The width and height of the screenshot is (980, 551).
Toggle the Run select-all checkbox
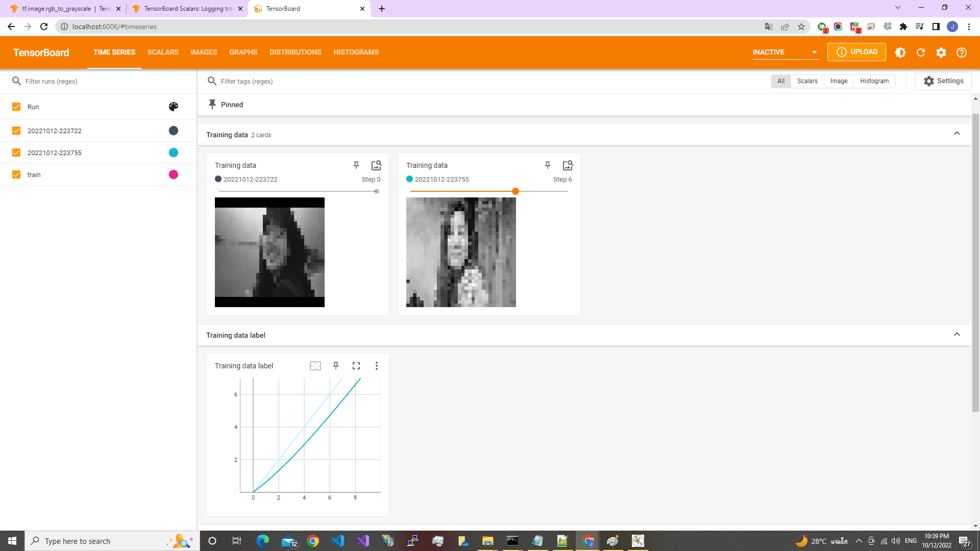[x=16, y=107]
